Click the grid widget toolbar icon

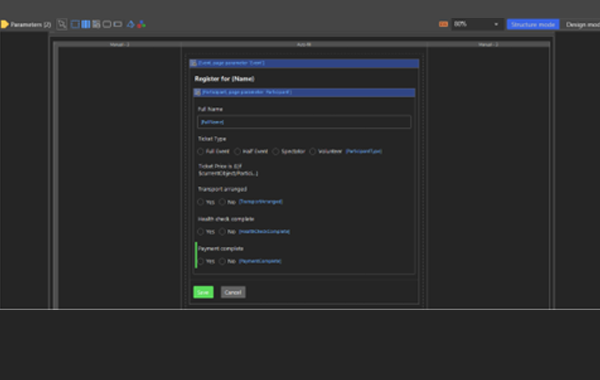[96, 24]
